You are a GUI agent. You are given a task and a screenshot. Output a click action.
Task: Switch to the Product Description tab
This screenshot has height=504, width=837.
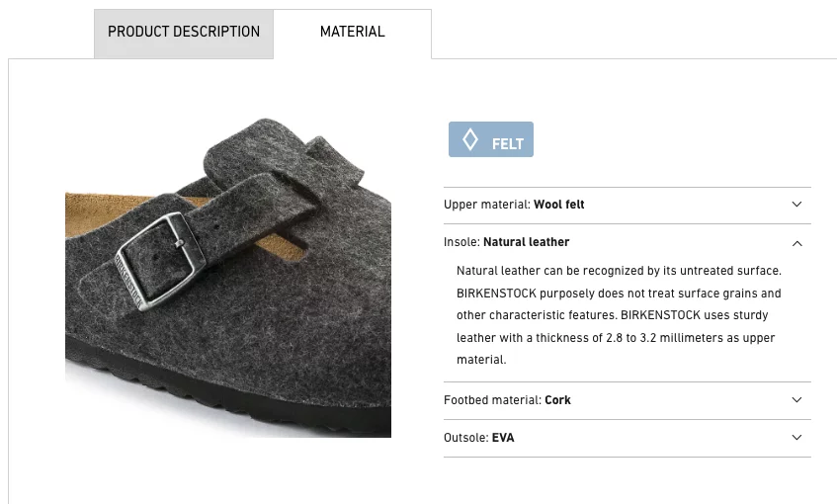pos(184,34)
